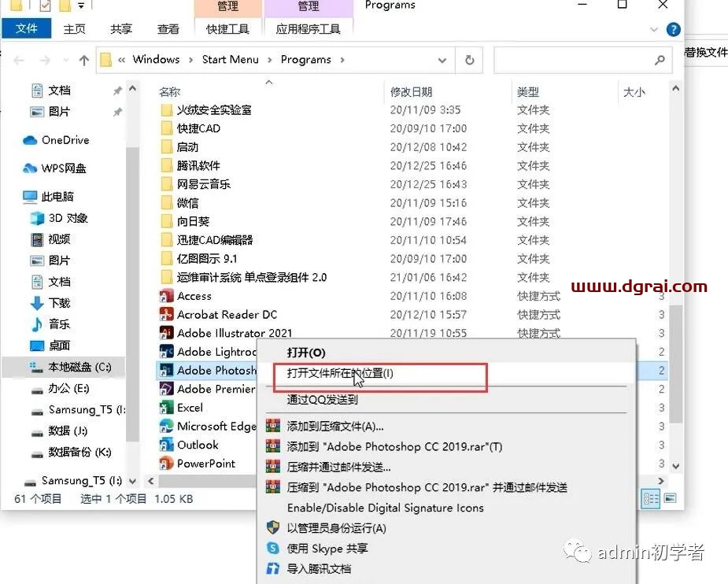Viewport: 728px width, 584px height.
Task: Open the address bar history dropdown
Action: pyautogui.click(x=442, y=60)
